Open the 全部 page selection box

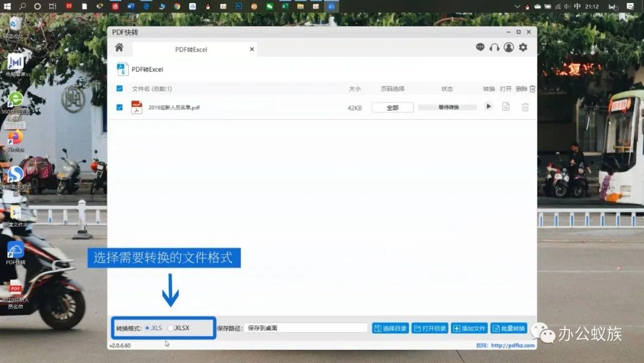tap(392, 107)
